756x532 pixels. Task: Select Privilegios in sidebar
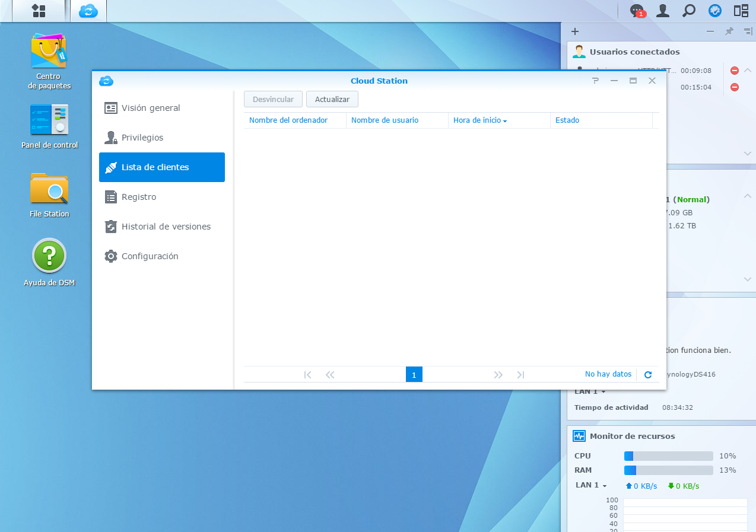[162, 138]
